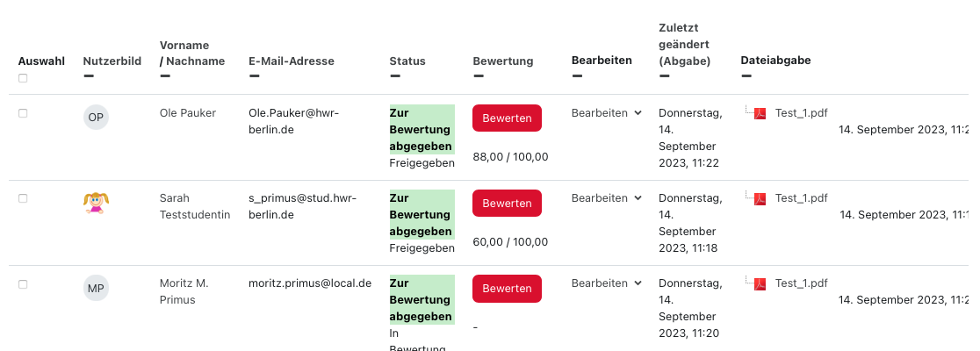The image size is (980, 351).
Task: Click Moritz Primus's MP avatar
Action: coord(96,288)
